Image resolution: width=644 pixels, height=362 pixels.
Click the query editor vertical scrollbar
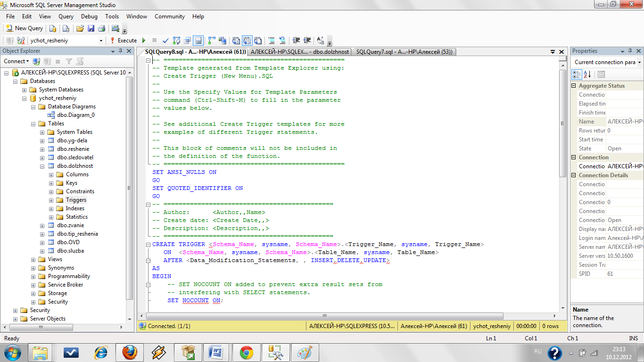point(562,123)
